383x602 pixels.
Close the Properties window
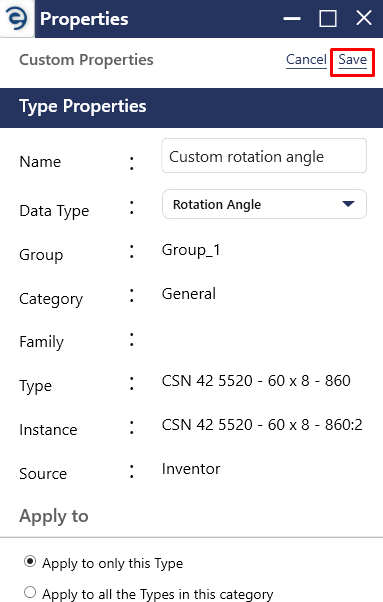tap(363, 18)
